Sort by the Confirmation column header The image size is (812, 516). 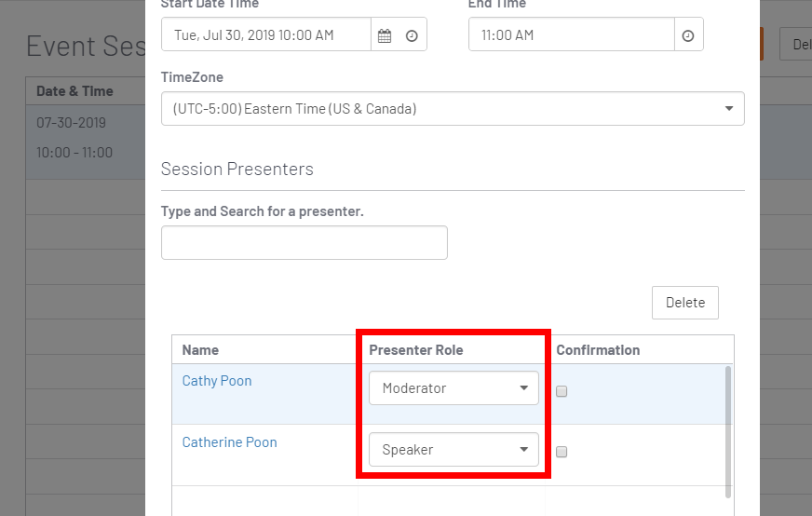[598, 350]
